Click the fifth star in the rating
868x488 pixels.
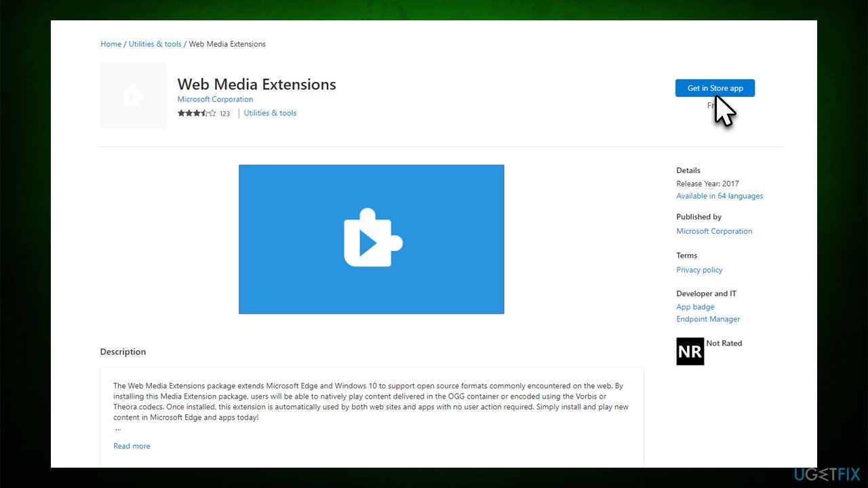[x=212, y=113]
